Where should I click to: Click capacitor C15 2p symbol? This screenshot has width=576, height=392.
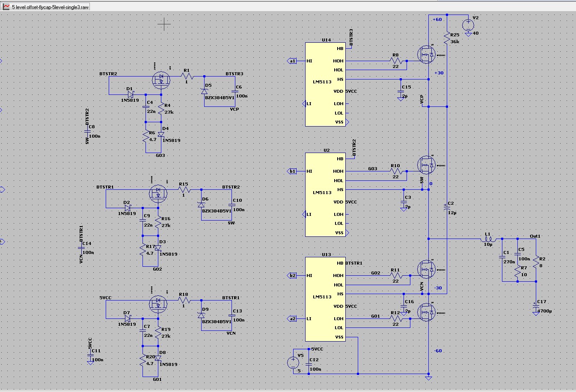click(x=401, y=91)
